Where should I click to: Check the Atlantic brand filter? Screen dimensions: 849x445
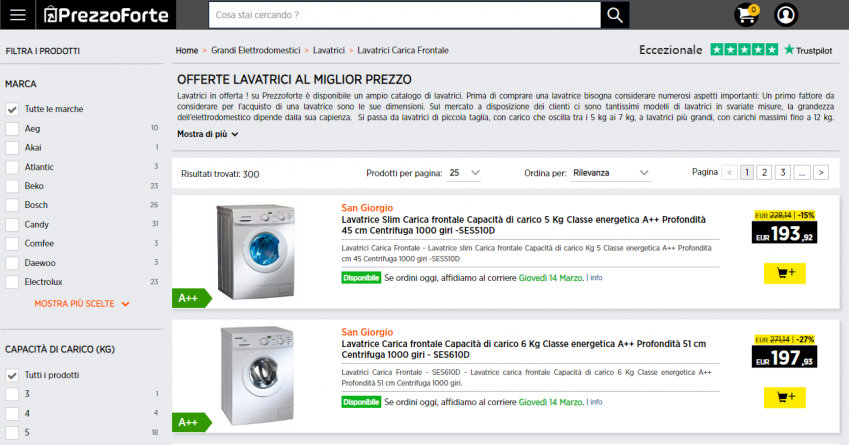pyautogui.click(x=12, y=167)
